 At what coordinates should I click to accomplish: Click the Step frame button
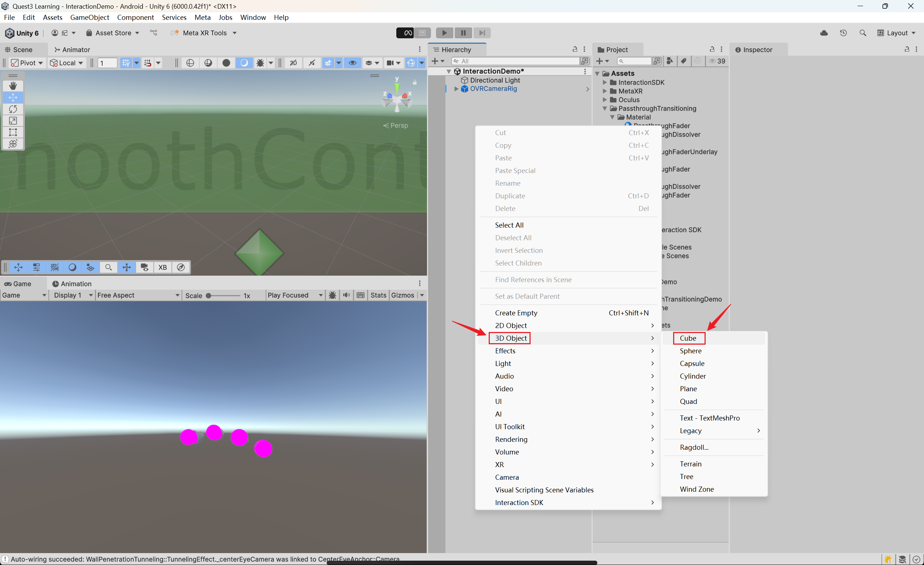tap(482, 33)
